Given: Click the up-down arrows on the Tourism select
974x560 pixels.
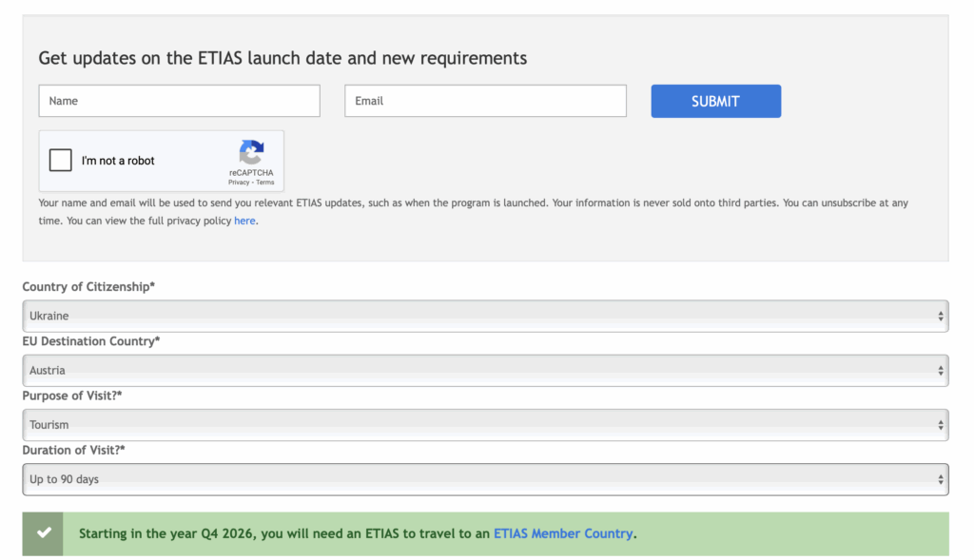Looking at the screenshot, I should 941,425.
